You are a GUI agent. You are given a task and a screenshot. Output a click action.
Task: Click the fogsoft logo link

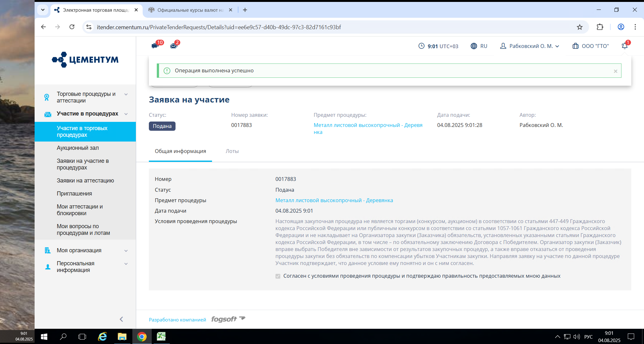click(228, 319)
